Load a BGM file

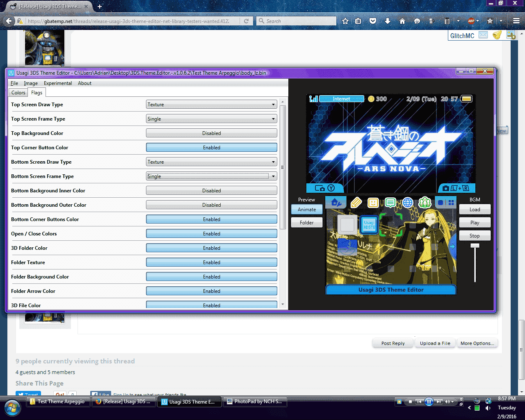(x=475, y=210)
